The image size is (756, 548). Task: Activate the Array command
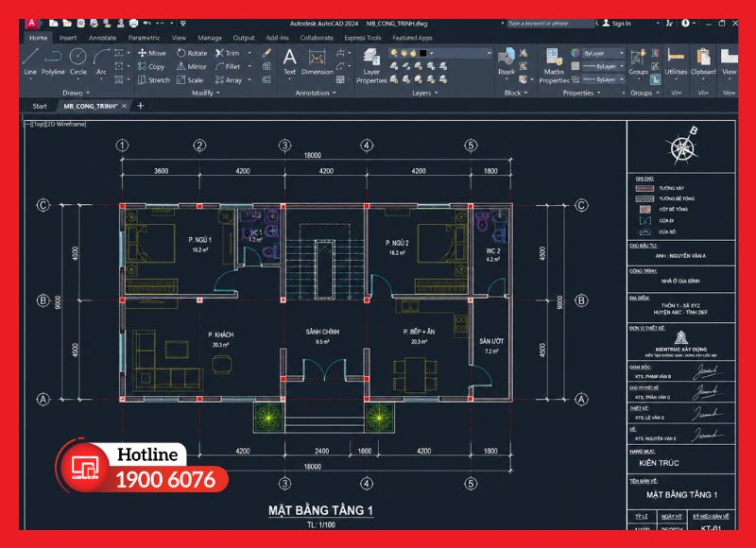[229, 80]
